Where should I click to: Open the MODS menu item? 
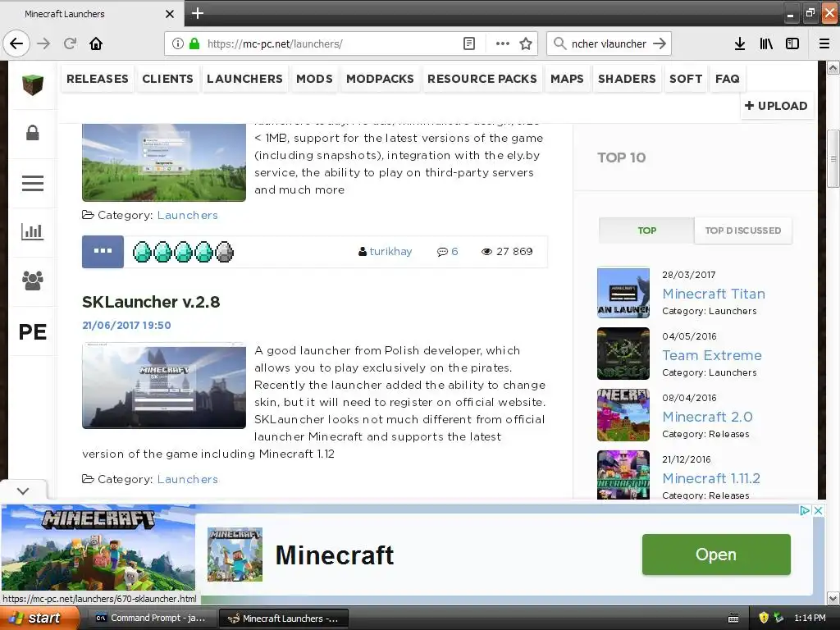click(x=314, y=79)
